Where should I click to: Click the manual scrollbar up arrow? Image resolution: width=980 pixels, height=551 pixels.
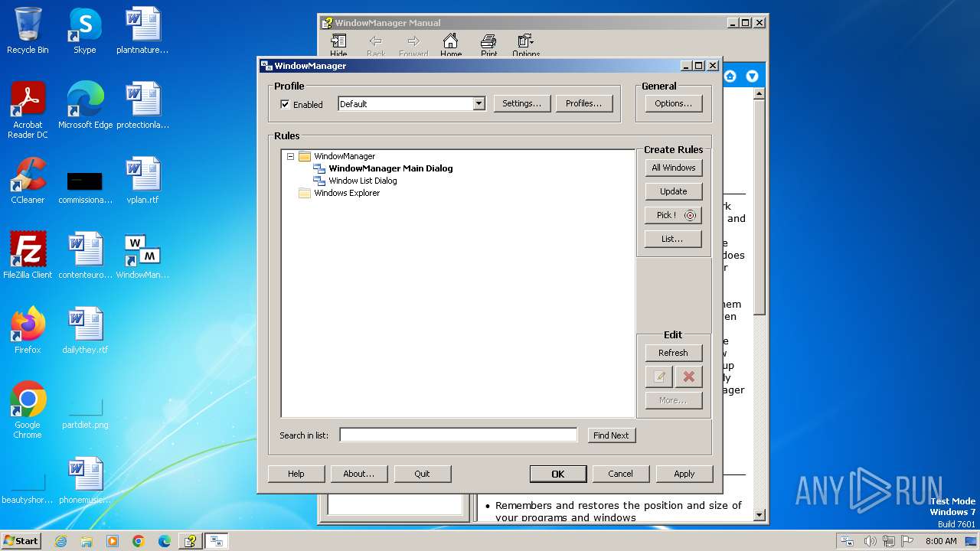point(759,94)
